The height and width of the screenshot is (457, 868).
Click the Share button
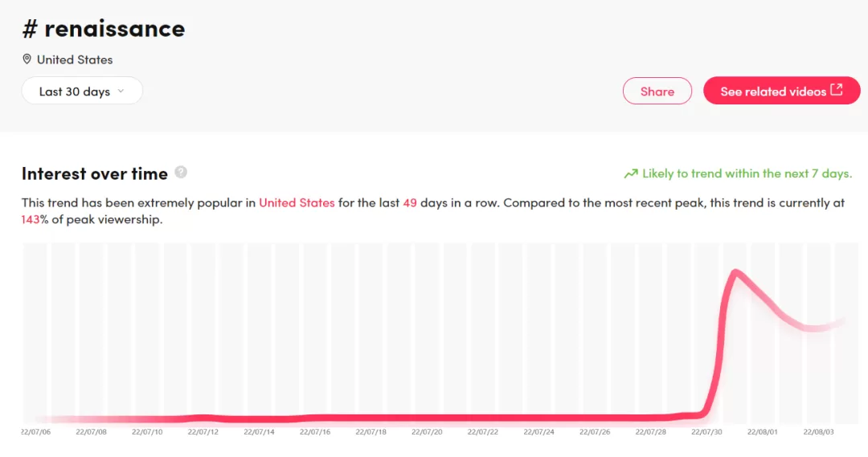(x=657, y=92)
